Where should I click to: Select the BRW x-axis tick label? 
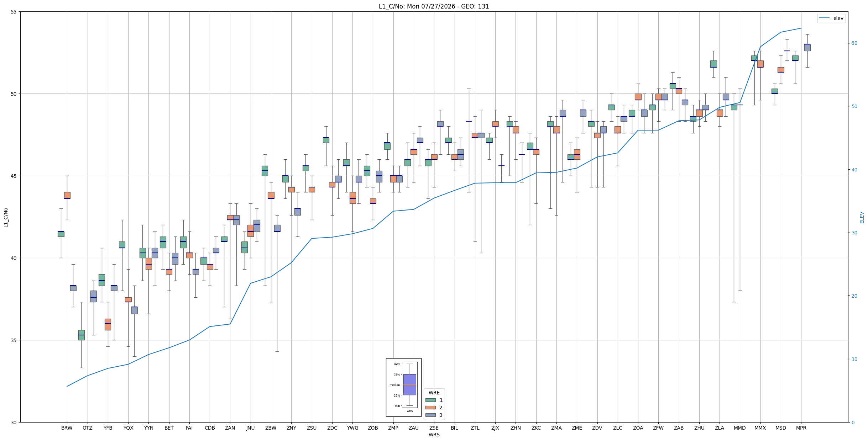tap(67, 428)
